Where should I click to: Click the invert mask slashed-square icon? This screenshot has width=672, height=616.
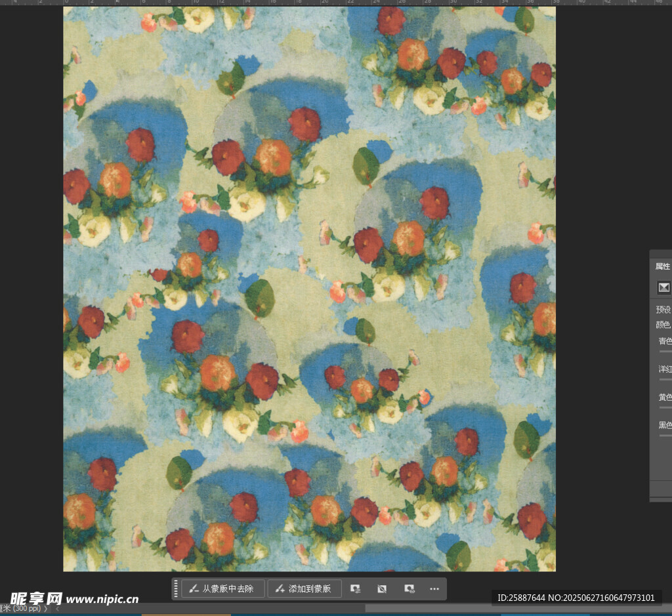[382, 588]
